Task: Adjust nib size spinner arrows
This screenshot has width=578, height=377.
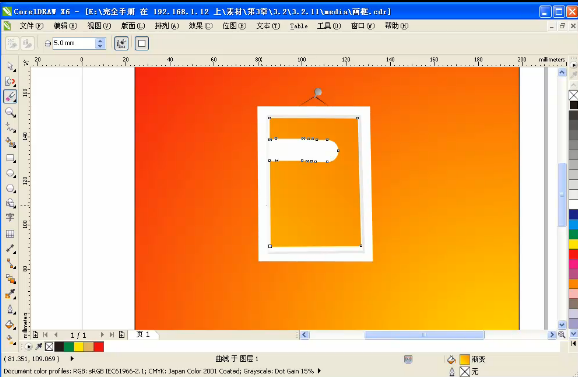Action: [x=100, y=43]
